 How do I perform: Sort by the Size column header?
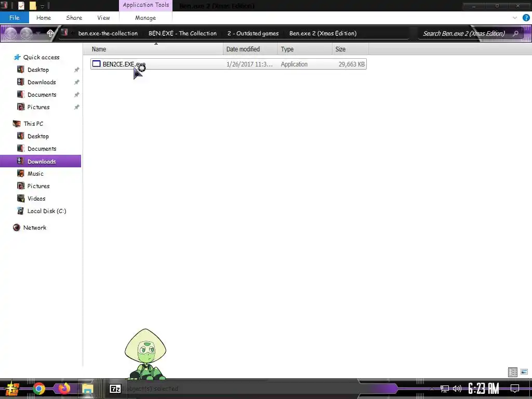pyautogui.click(x=350, y=49)
